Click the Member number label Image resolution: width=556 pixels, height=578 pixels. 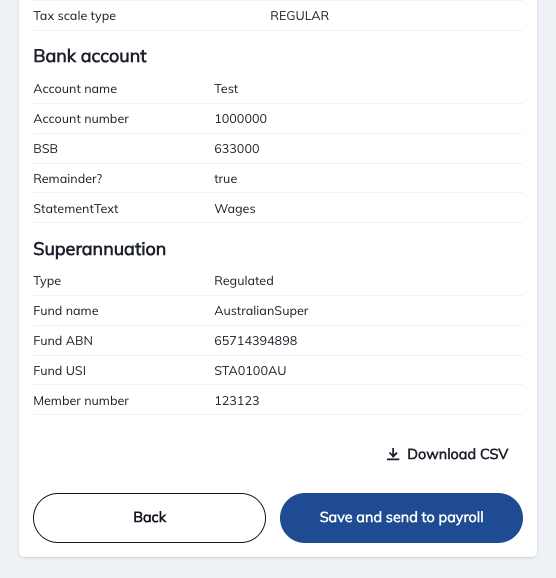point(81,401)
